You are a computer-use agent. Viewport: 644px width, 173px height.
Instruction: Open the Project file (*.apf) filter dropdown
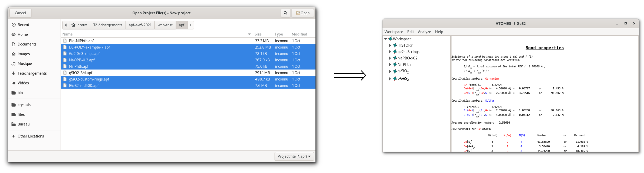(x=294, y=156)
